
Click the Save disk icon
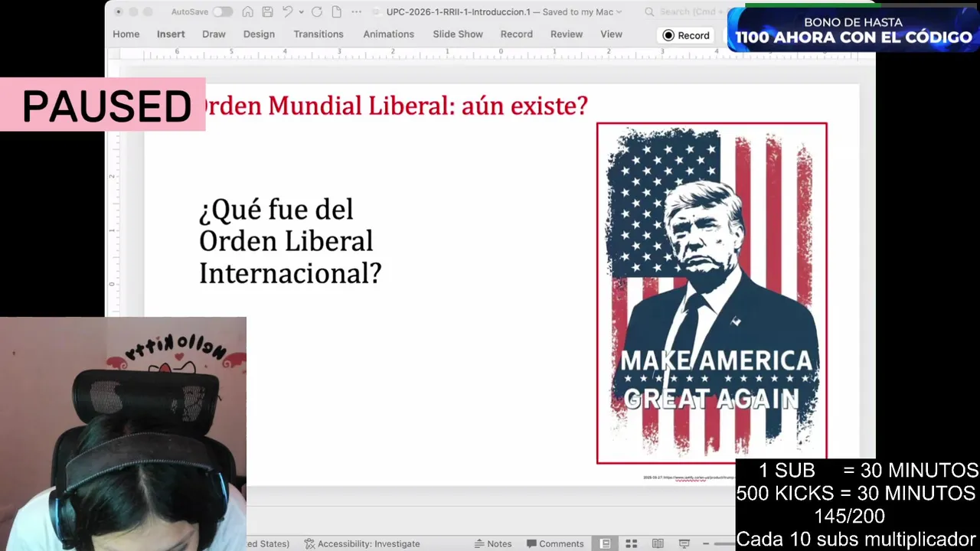(267, 11)
